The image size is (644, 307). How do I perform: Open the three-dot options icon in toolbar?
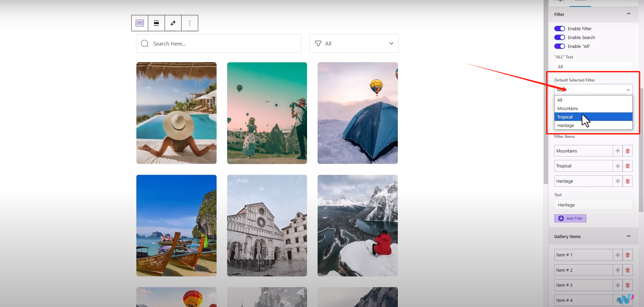click(x=189, y=23)
